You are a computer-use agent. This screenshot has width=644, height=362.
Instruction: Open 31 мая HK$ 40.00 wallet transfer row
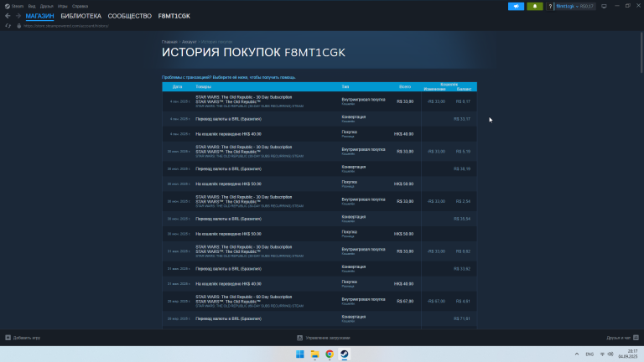click(319, 283)
